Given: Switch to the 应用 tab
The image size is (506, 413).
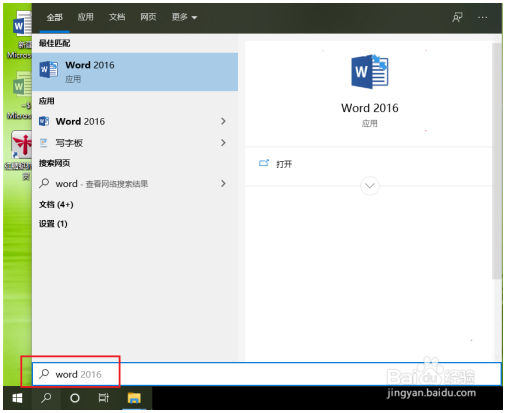Looking at the screenshot, I should [86, 17].
